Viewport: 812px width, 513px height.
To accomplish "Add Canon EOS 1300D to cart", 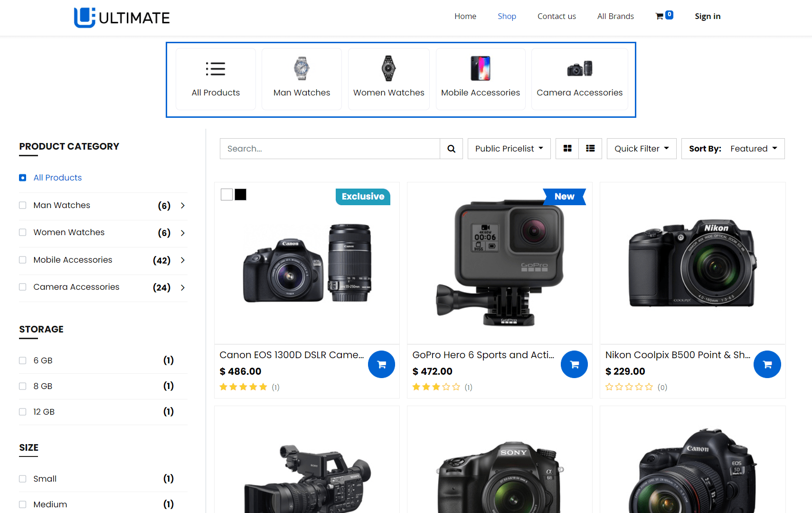I will 381,364.
